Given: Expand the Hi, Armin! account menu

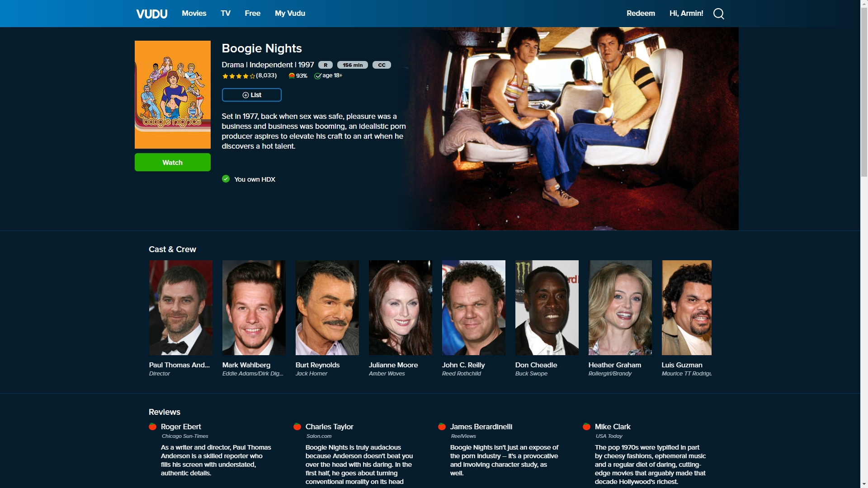Looking at the screenshot, I should pyautogui.click(x=686, y=14).
